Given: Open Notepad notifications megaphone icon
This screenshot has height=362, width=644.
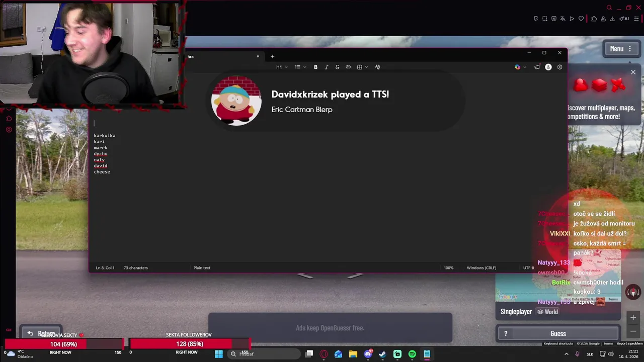Looking at the screenshot, I should coord(537,67).
